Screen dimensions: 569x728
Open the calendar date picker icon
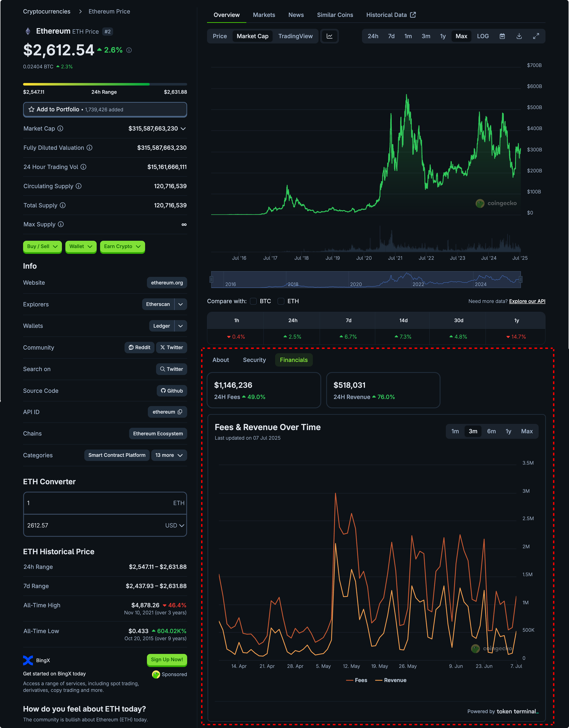[502, 36]
